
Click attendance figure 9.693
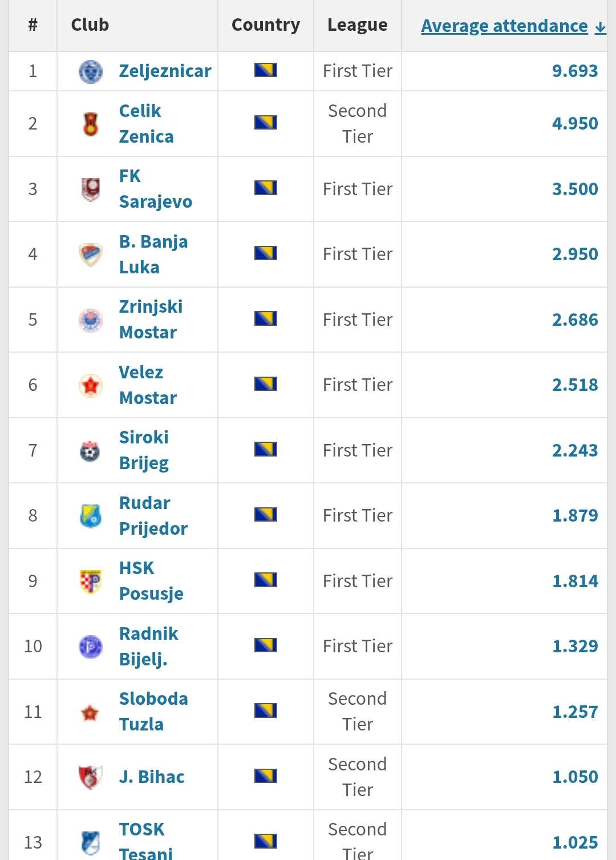[x=574, y=71]
